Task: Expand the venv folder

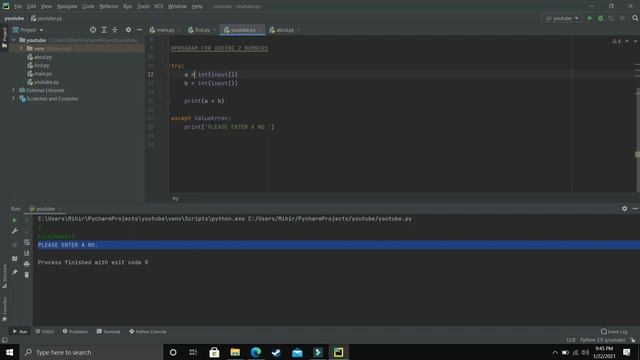Action: [21, 49]
